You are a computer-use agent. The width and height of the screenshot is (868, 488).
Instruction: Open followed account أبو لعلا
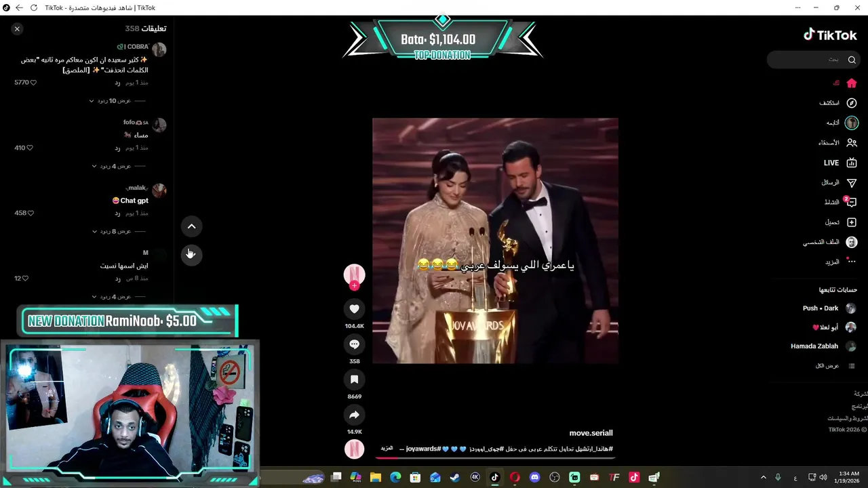pos(834,327)
